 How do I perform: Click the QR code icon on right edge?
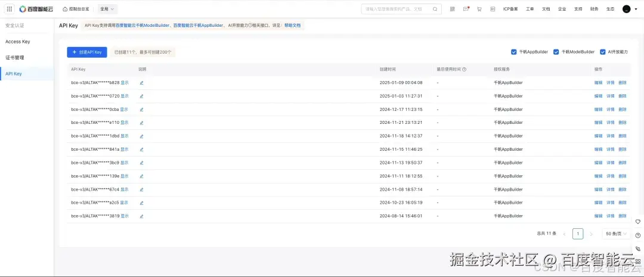click(x=638, y=262)
